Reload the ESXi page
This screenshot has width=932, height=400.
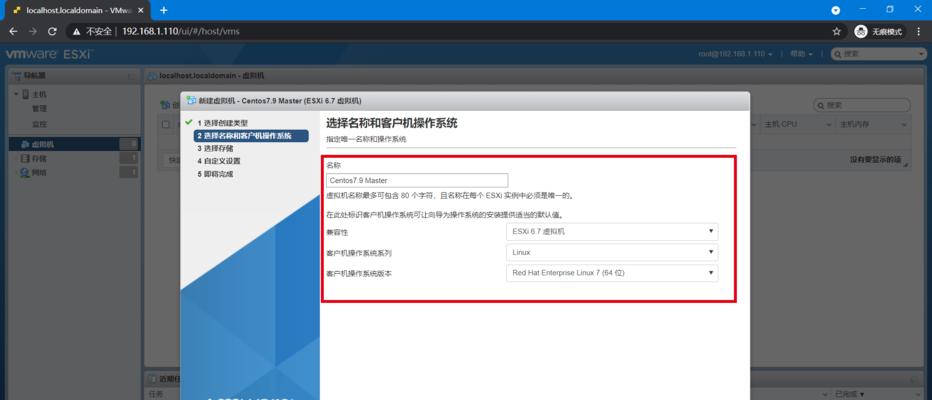tap(52, 32)
